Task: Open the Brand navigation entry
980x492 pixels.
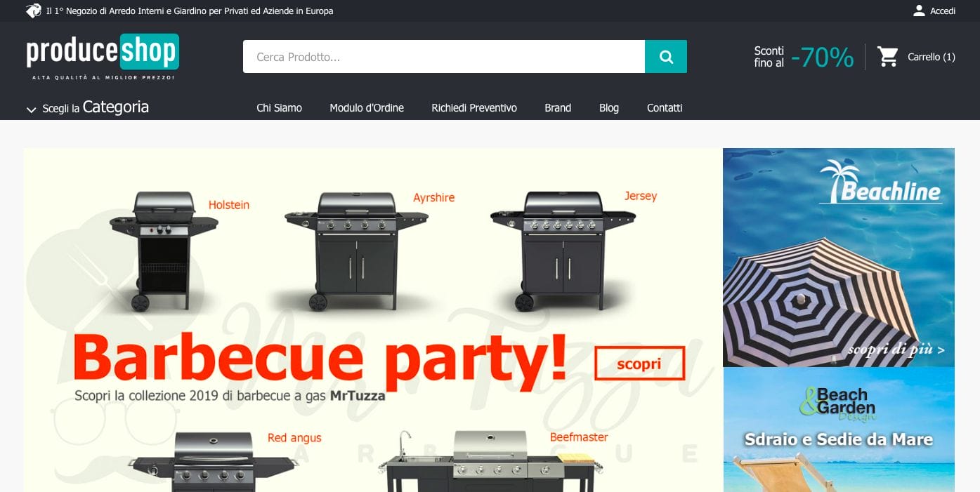Action: point(558,107)
